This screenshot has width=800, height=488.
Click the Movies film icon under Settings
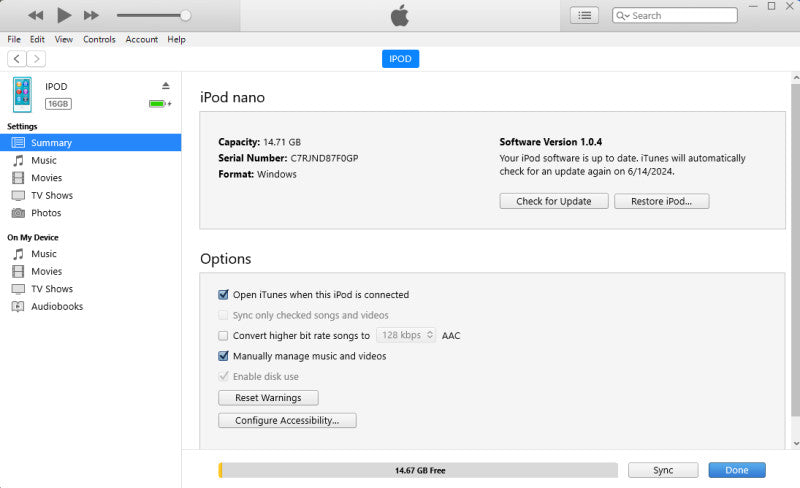click(18, 178)
